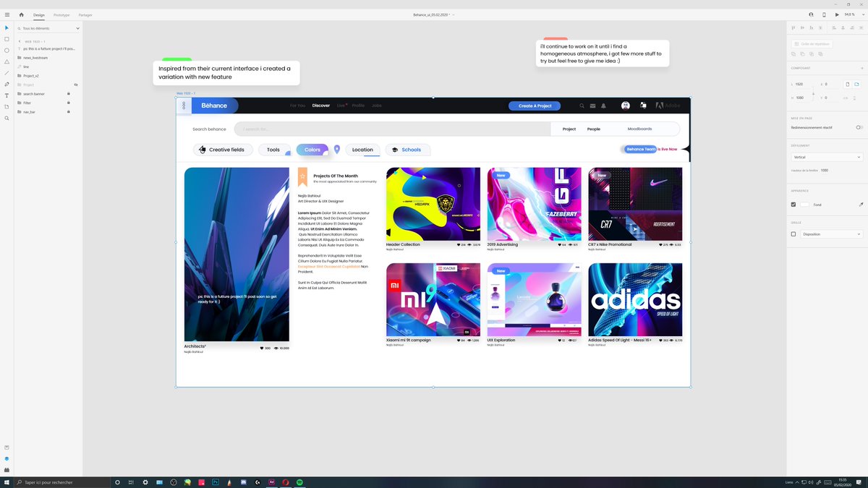Image resolution: width=868 pixels, height=488 pixels.
Task: Switch to the Partager tab
Action: (x=85, y=14)
